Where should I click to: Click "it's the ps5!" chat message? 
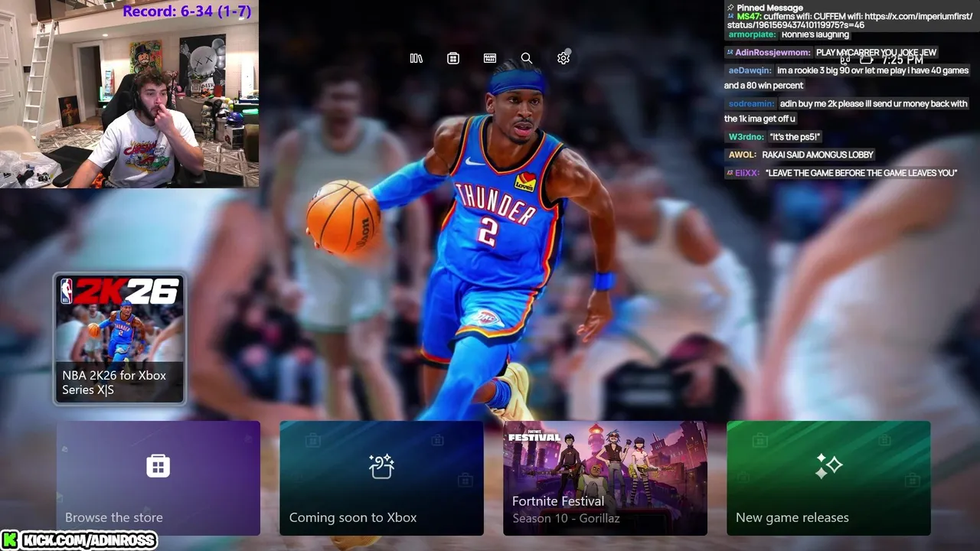(x=795, y=137)
